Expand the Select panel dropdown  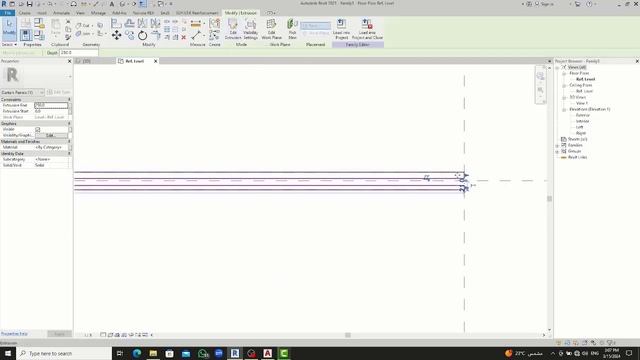[x=9, y=44]
